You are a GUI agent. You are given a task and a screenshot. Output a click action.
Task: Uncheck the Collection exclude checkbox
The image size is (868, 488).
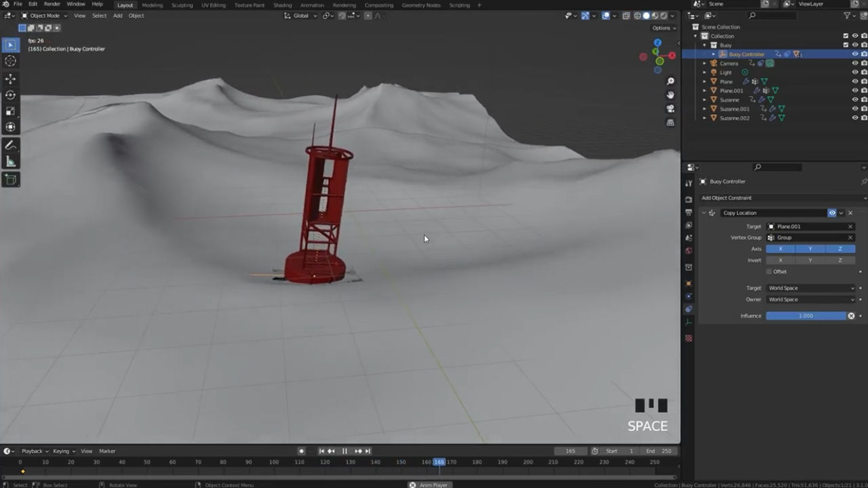coord(846,36)
